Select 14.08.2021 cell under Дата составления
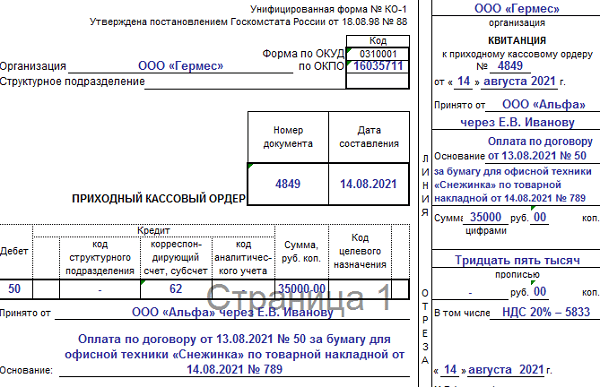Viewport: 600px width, 387px height. click(368, 184)
